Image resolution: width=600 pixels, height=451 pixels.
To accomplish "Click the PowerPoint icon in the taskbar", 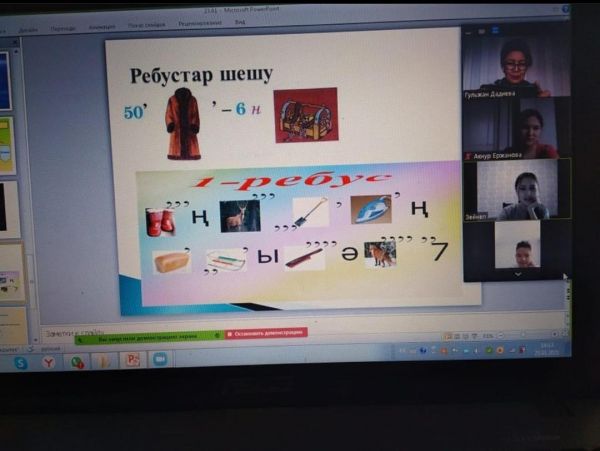I will point(131,359).
